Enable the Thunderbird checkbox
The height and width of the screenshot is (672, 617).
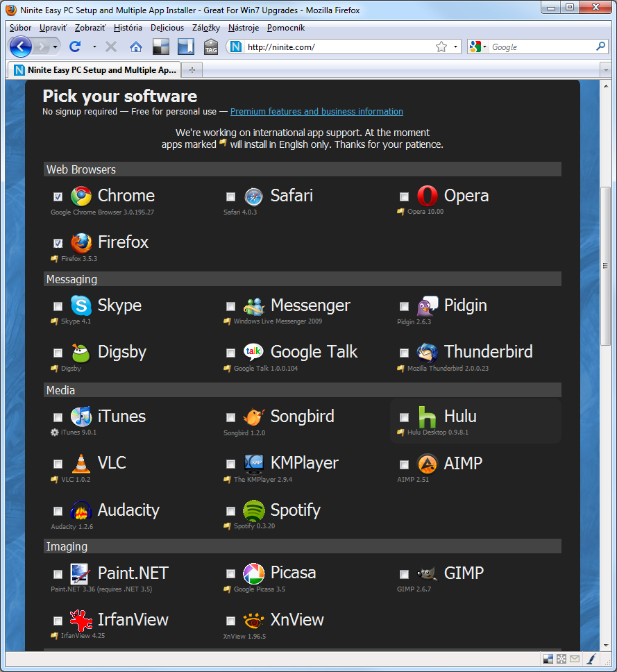coord(404,353)
